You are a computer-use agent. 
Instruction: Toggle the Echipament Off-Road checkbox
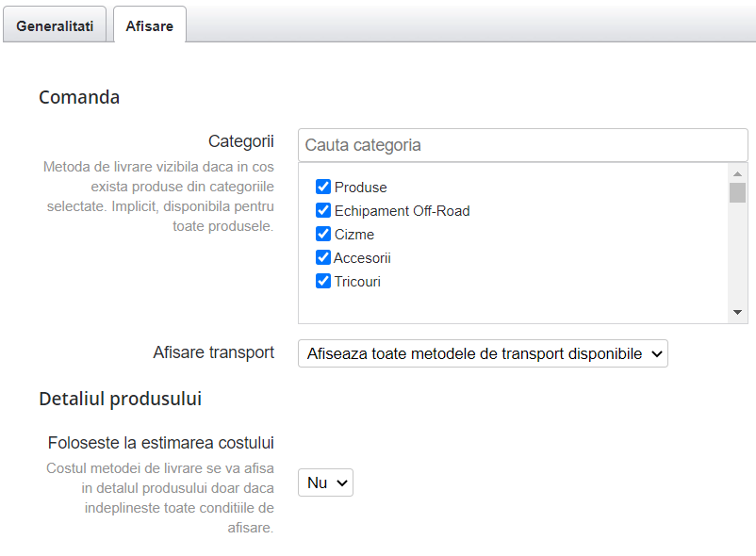coord(323,210)
